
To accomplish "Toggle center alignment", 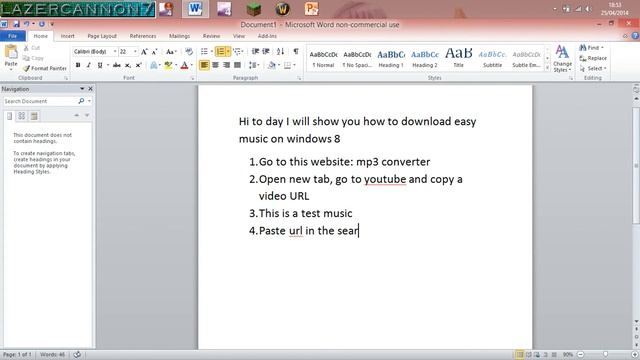I will point(216,65).
